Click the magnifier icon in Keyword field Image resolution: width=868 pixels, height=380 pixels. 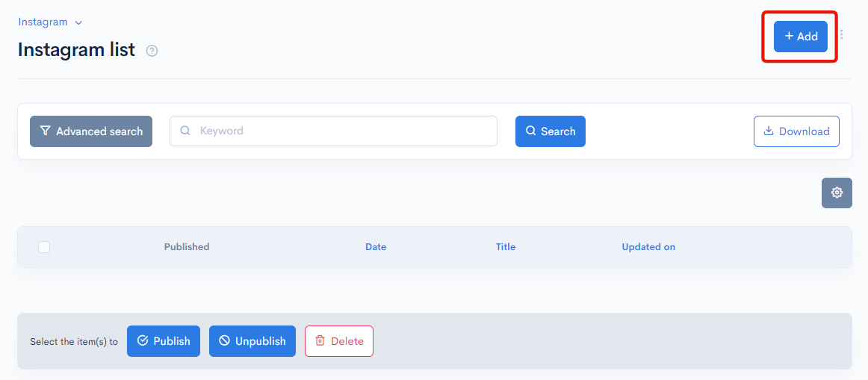[x=185, y=131]
